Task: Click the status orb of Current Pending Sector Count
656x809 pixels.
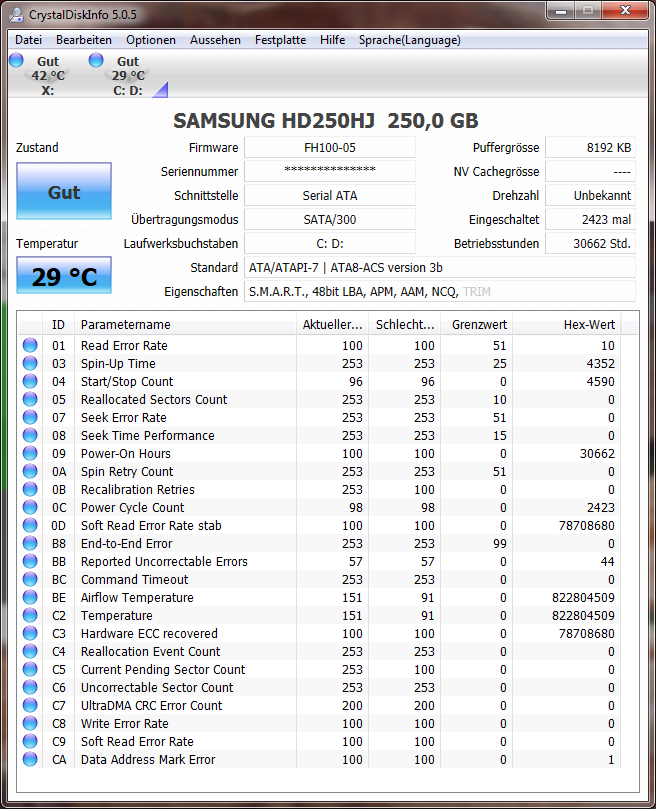Action: pyautogui.click(x=30, y=669)
